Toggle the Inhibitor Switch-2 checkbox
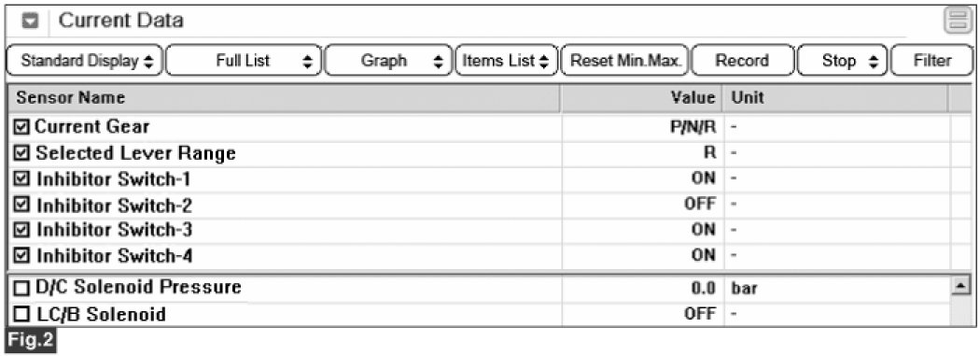Viewport: 980px width, 356px height. coord(21,206)
